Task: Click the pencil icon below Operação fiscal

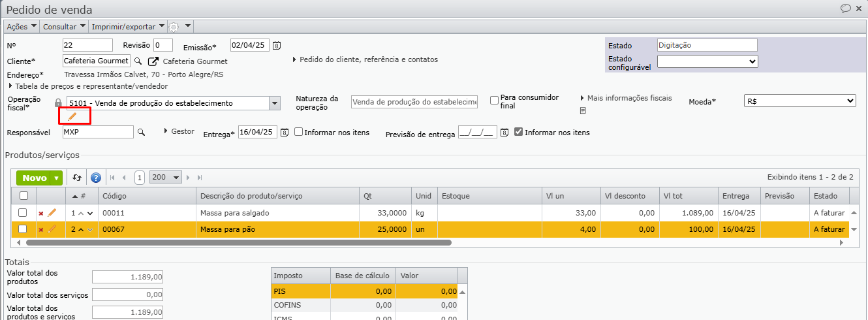Action: [x=72, y=116]
